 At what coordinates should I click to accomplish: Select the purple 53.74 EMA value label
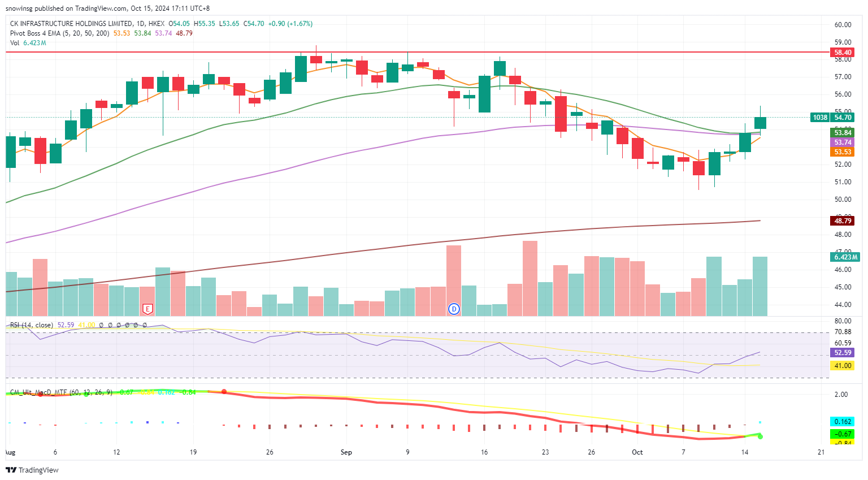click(x=842, y=142)
